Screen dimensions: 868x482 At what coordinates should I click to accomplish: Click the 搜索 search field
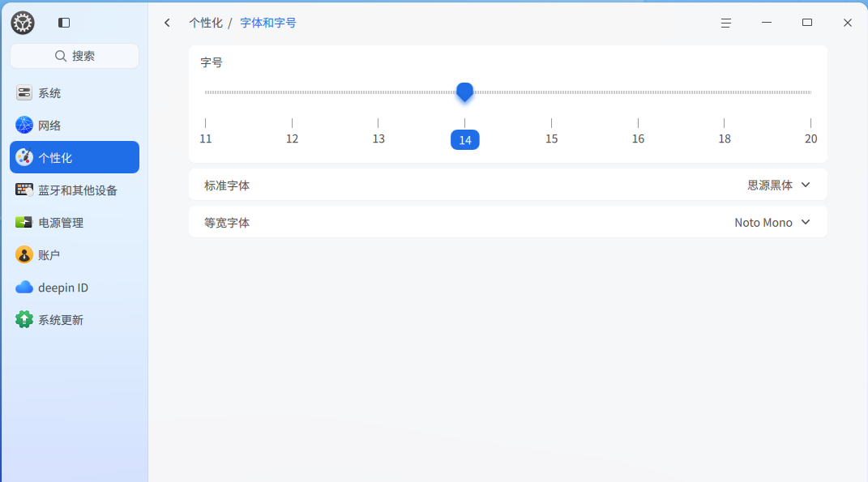[75, 56]
